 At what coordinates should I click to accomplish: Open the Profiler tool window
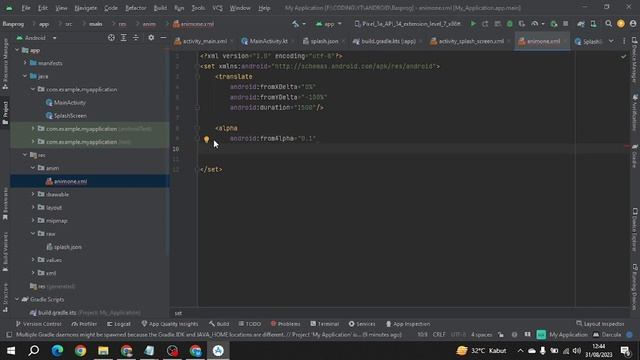pos(84,324)
